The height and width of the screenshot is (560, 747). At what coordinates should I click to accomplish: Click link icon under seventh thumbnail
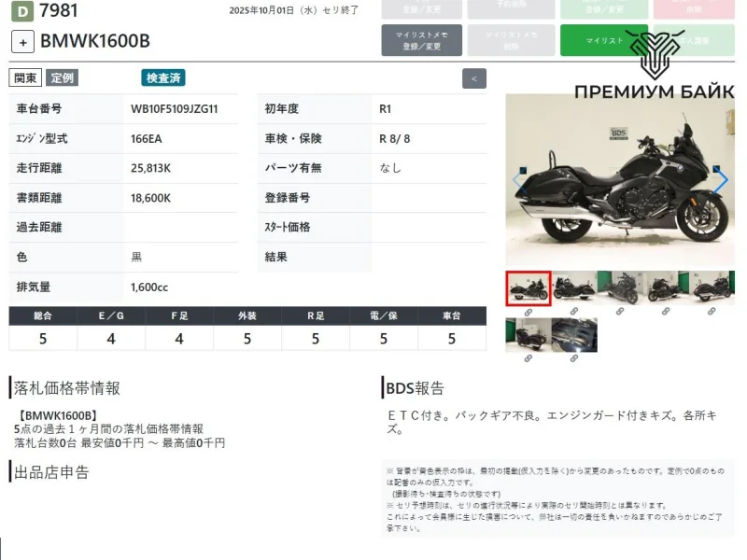click(574, 358)
